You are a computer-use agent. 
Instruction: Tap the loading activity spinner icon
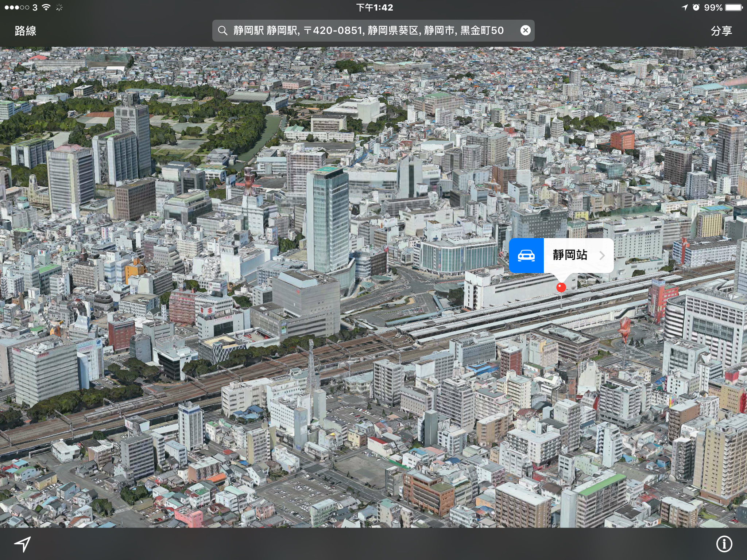pos(59,7)
